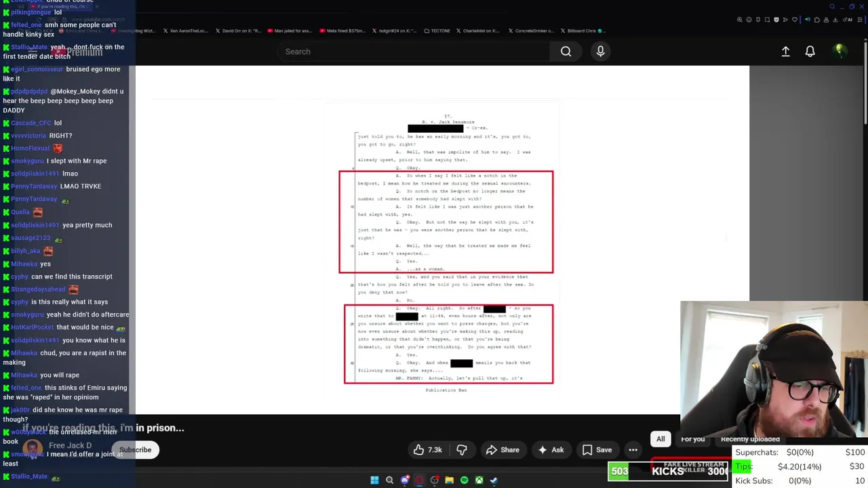
Task: Open Xbox app from the taskbar
Action: 479,480
